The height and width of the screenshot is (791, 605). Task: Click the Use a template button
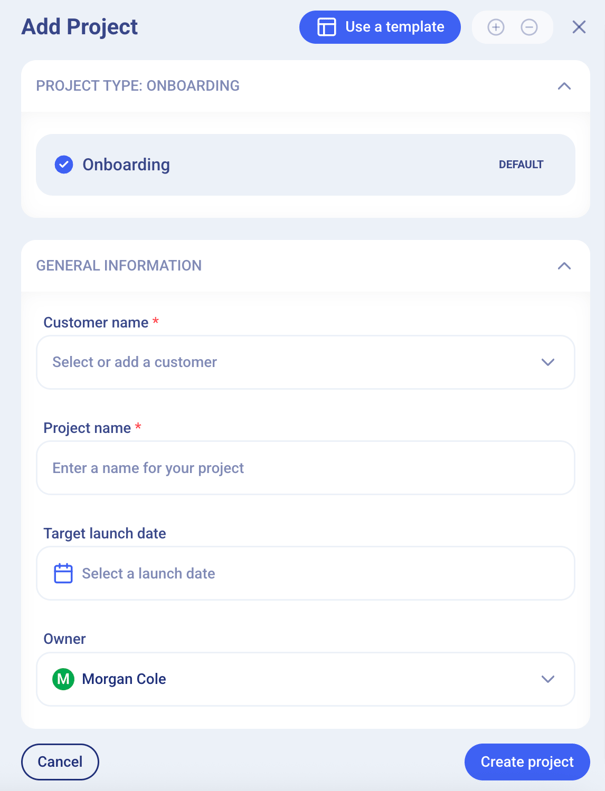point(380,27)
